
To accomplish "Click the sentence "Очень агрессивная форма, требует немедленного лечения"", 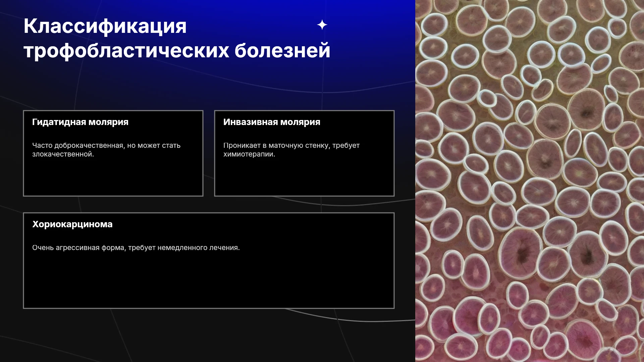I will (135, 248).
